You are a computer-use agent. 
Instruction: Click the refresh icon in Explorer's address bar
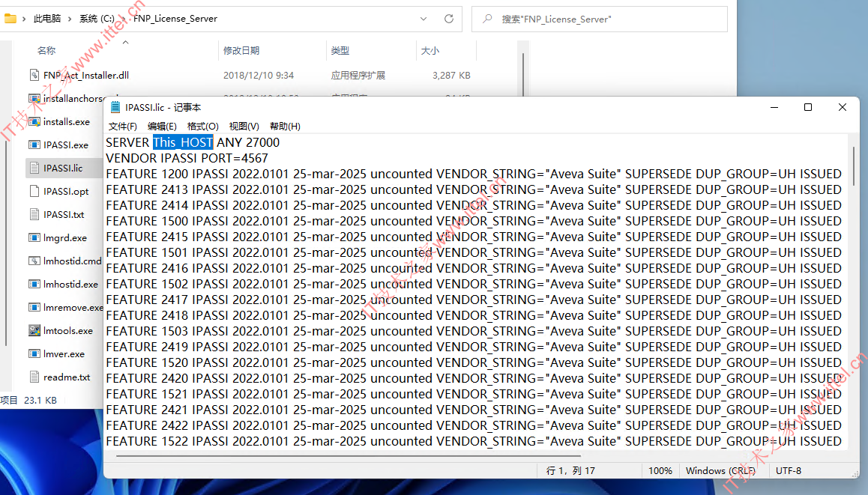[x=449, y=19]
